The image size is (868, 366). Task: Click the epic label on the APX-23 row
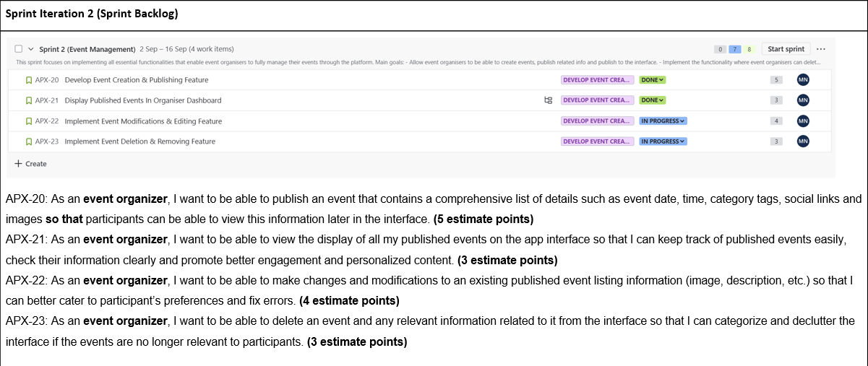pos(597,141)
